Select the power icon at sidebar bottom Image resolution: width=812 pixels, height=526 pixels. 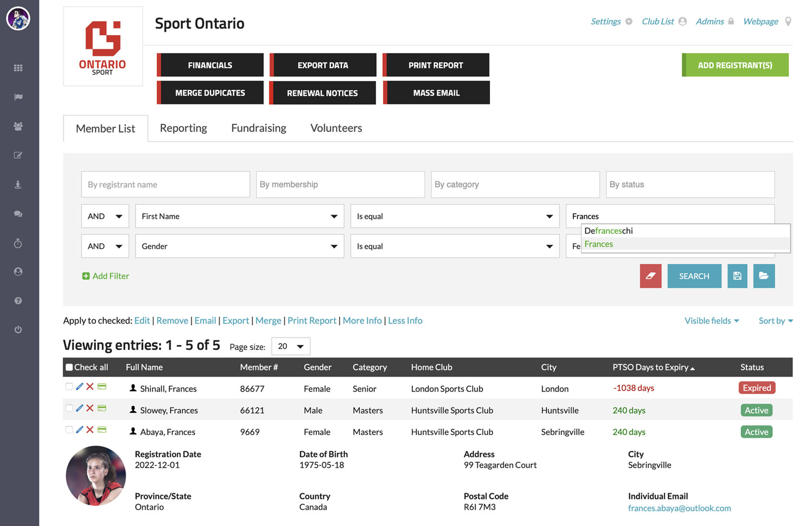18,329
